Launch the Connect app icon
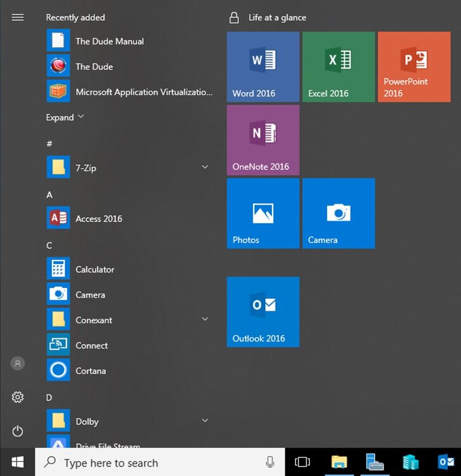Image resolution: width=461 pixels, height=476 pixels. pyautogui.click(x=58, y=344)
